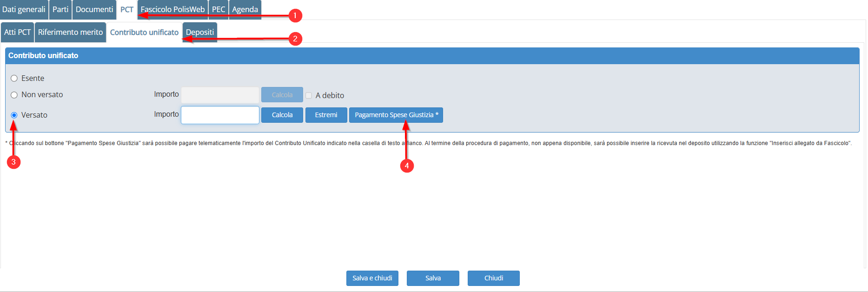Open the PEC tab

(219, 9)
